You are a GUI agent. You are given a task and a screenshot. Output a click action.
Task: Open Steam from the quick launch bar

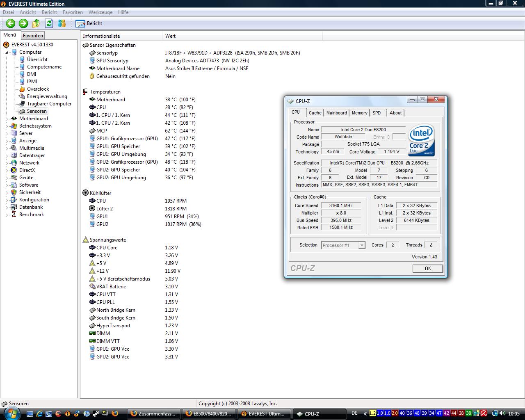pos(96,414)
